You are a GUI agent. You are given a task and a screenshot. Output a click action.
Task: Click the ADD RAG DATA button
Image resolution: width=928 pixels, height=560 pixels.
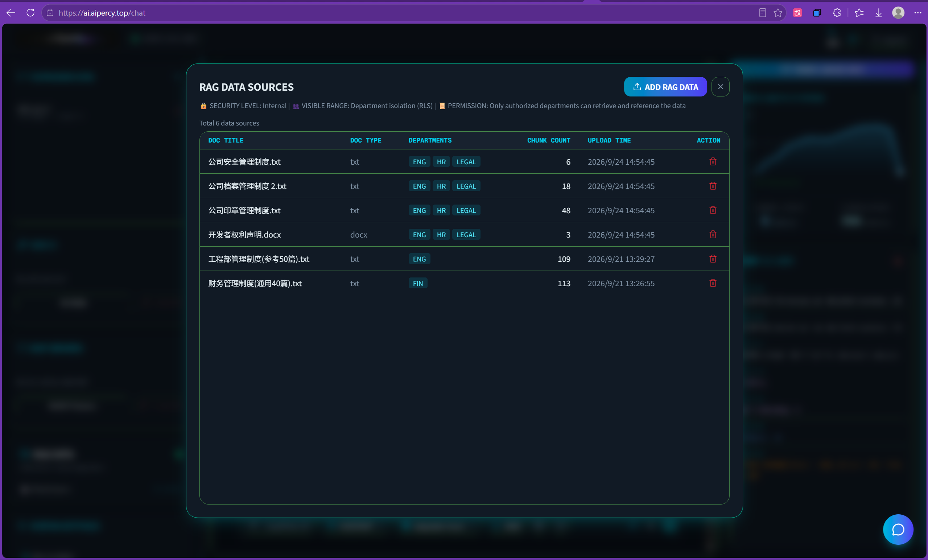point(665,87)
